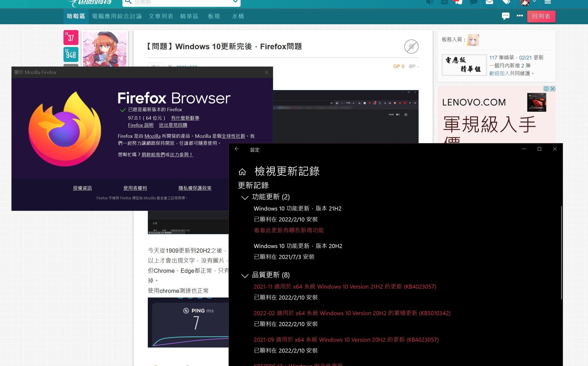Click the search magnifier icon
This screenshot has width=588, height=366.
(128, 2)
